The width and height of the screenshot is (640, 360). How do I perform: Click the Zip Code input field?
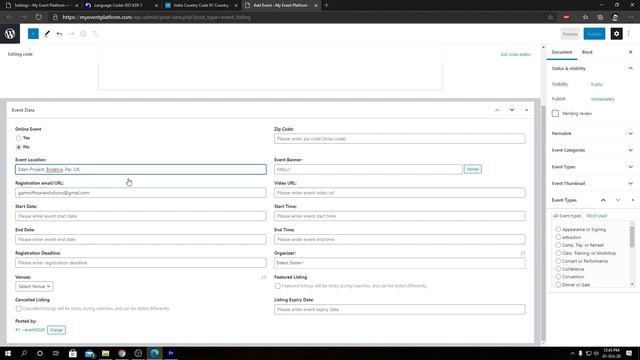(400, 139)
